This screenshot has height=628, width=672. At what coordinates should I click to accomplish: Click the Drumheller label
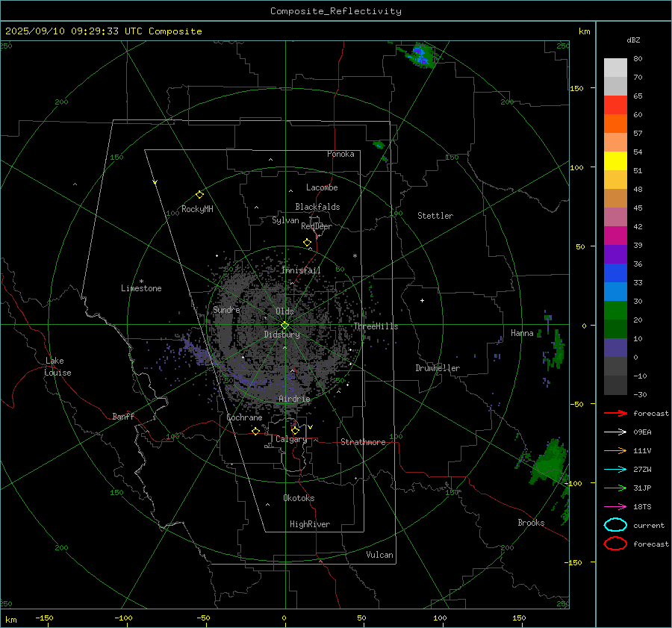click(438, 368)
